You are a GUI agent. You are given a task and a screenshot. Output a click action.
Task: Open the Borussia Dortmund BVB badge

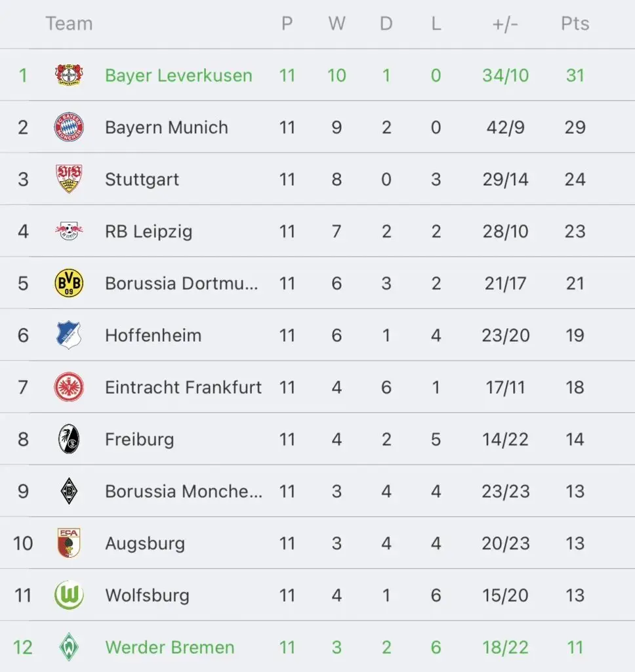point(69,283)
